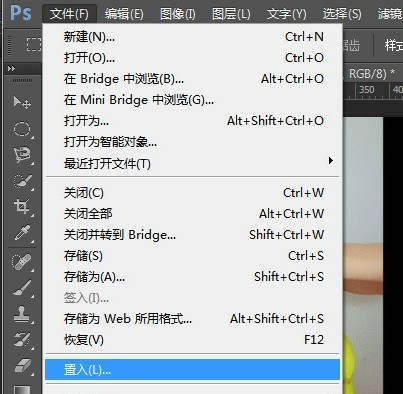The width and height of the screenshot is (403, 394).
Task: Select the Brush tool
Action: point(22,288)
